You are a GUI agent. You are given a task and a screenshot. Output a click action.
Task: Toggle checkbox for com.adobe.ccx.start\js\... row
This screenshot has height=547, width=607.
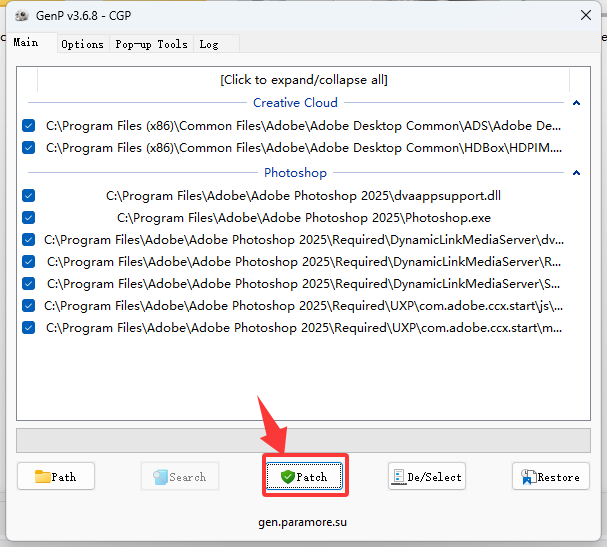29,306
